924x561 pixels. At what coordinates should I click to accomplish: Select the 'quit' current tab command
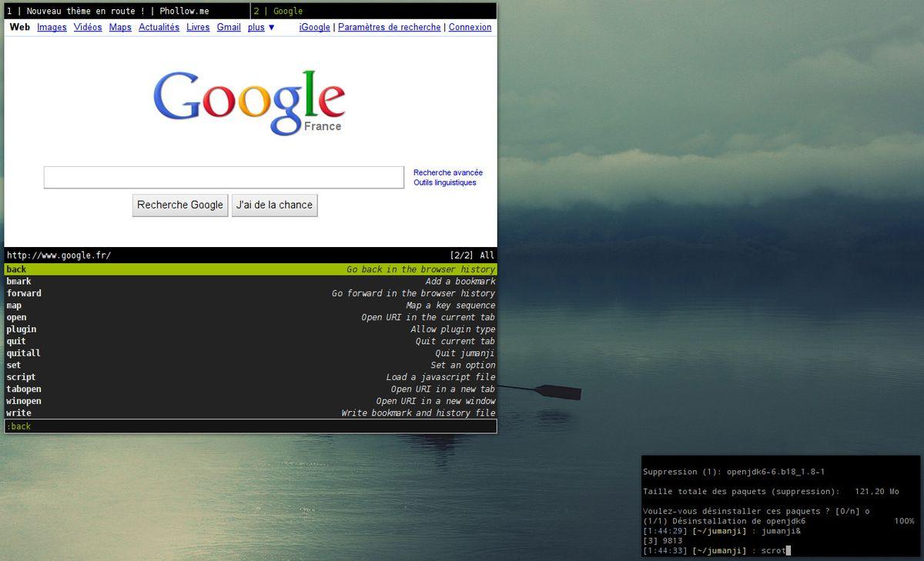[x=251, y=341]
